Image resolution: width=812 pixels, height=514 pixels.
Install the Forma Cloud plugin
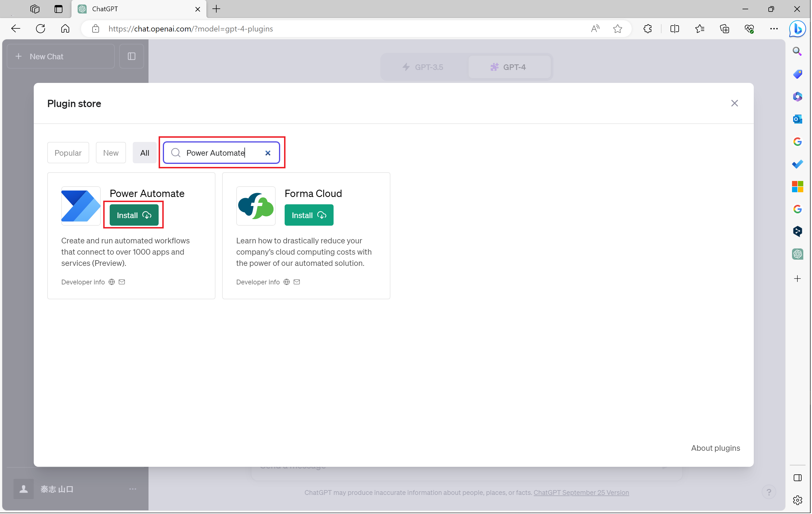coord(309,215)
